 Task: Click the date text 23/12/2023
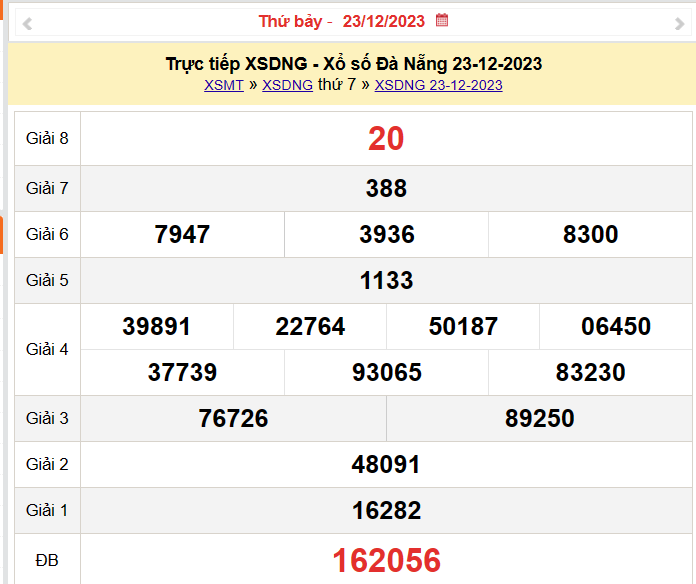384,21
